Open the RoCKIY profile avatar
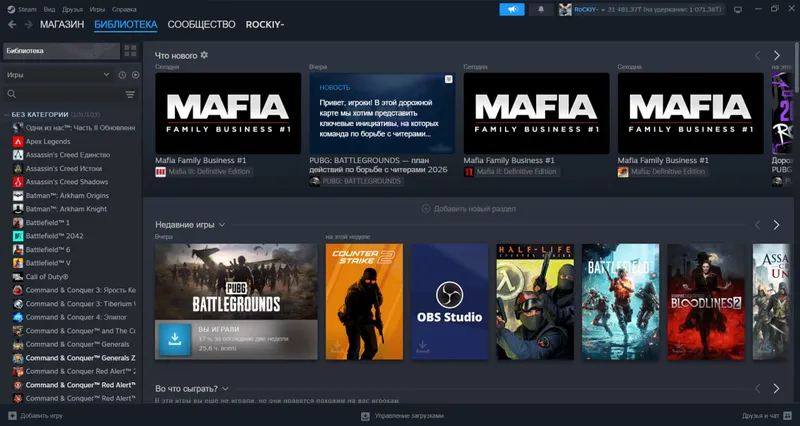Screen dimensions: 800x426 coord(565,10)
